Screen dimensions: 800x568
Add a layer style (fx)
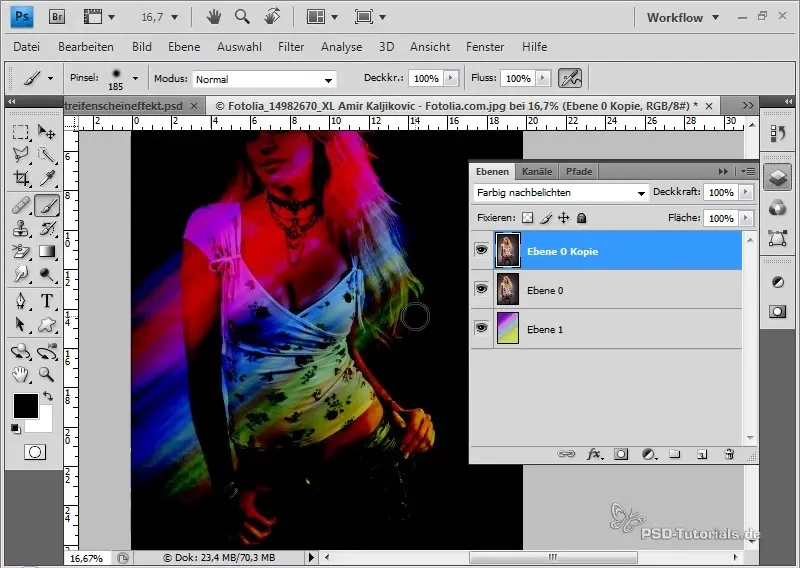[594, 454]
